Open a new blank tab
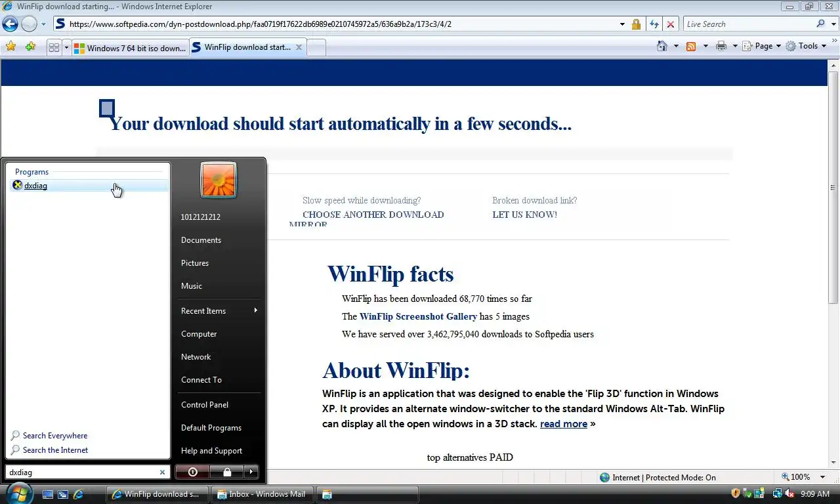 (x=316, y=48)
